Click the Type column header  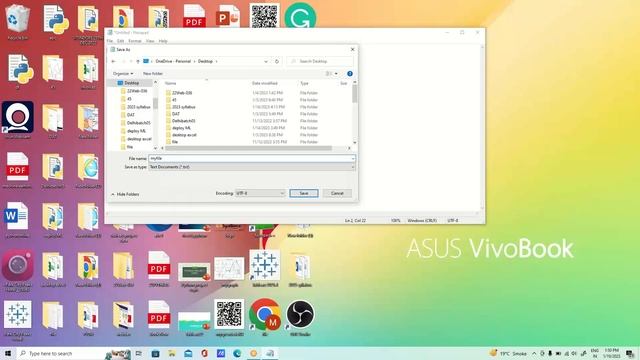point(304,83)
